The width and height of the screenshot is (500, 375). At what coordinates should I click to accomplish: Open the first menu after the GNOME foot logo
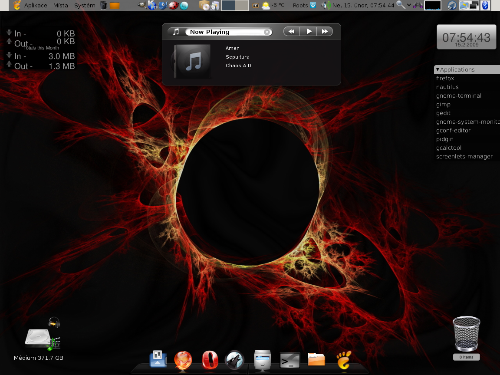click(35, 5)
